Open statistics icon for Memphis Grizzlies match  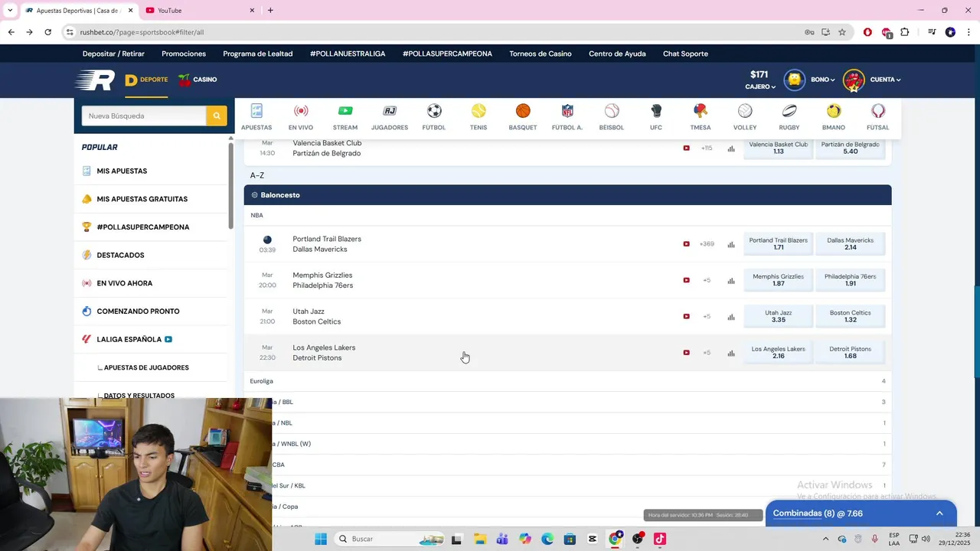click(731, 280)
